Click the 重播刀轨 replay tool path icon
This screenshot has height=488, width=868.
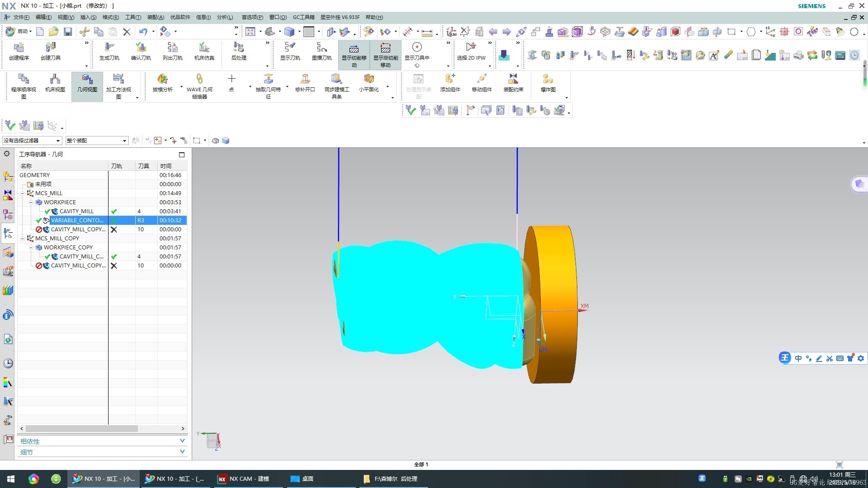pyautogui.click(x=321, y=51)
